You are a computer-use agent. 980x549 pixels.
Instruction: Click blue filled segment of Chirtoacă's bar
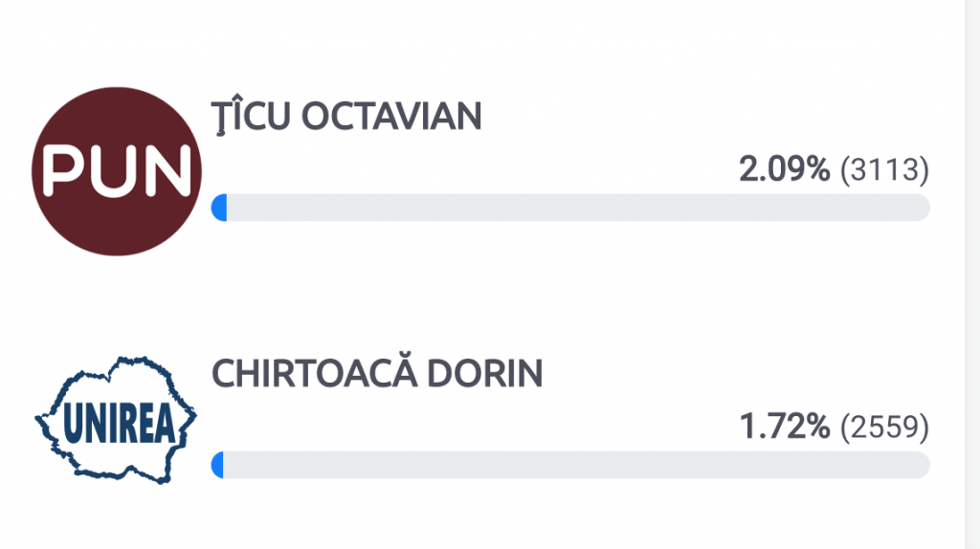(217, 465)
